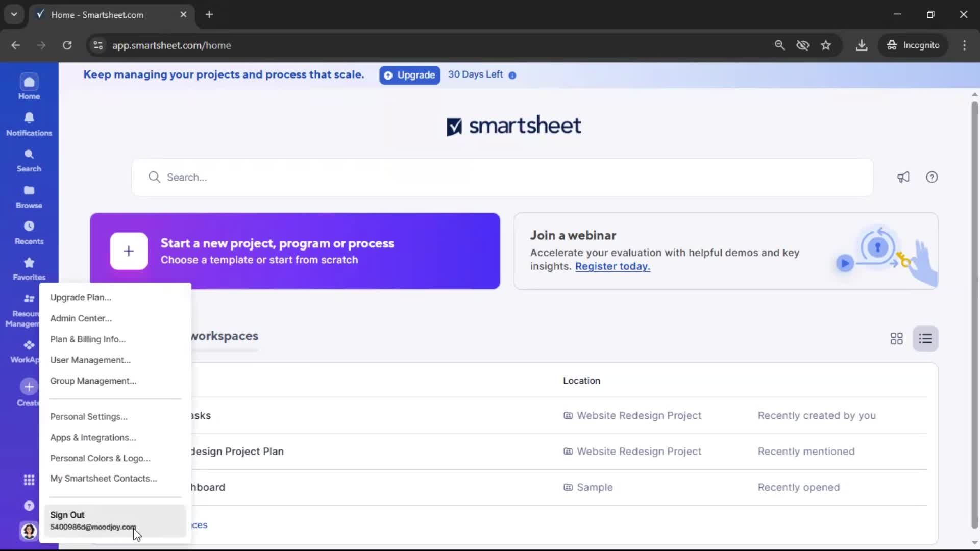
Task: Click the announcements megaphone icon
Action: tap(903, 177)
